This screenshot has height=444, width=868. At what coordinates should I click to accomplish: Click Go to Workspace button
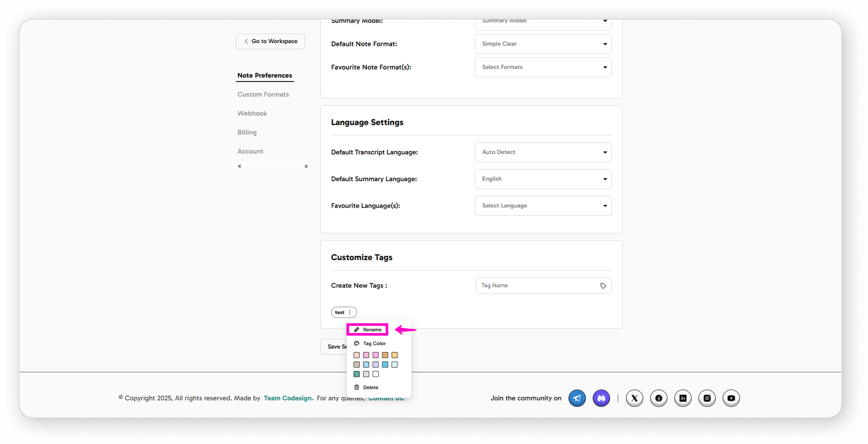(x=270, y=41)
